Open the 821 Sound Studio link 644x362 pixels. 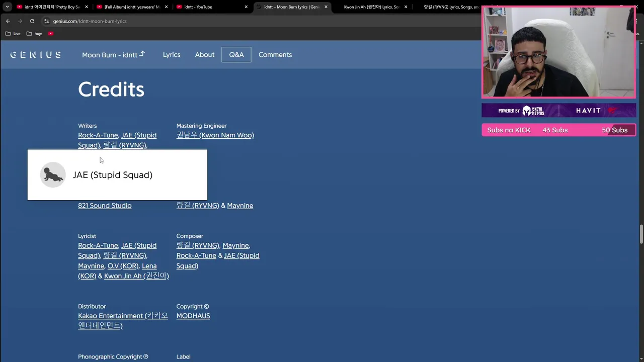(105, 206)
